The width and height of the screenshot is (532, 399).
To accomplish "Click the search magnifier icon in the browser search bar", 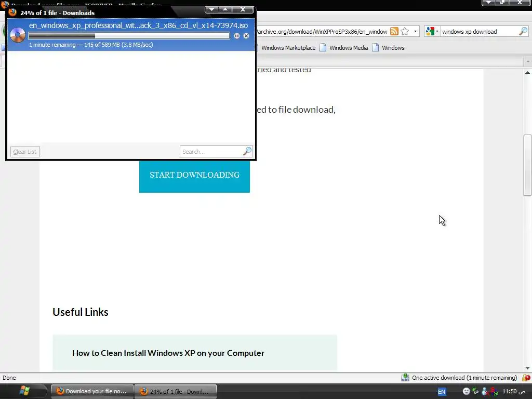I will [x=523, y=32].
